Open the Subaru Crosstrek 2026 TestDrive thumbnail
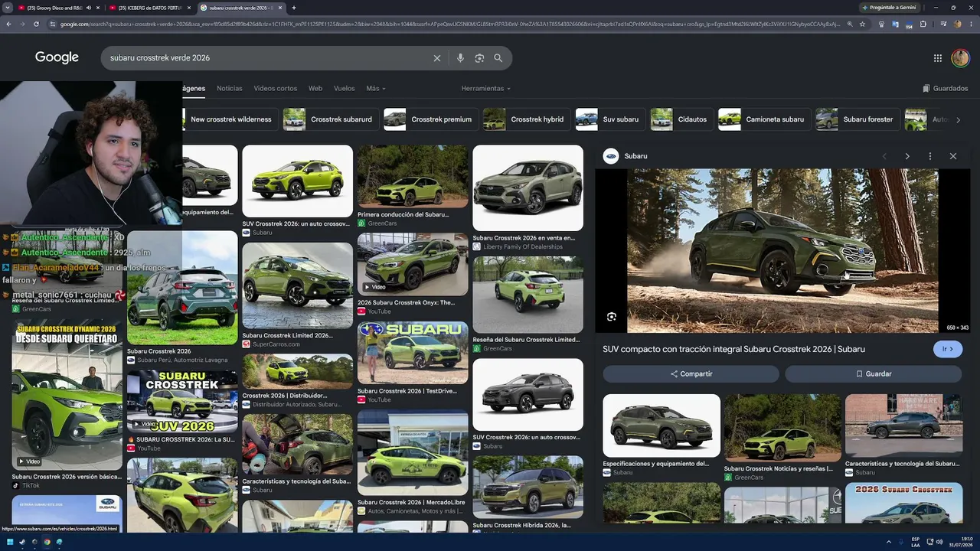The image size is (980, 551). [413, 353]
